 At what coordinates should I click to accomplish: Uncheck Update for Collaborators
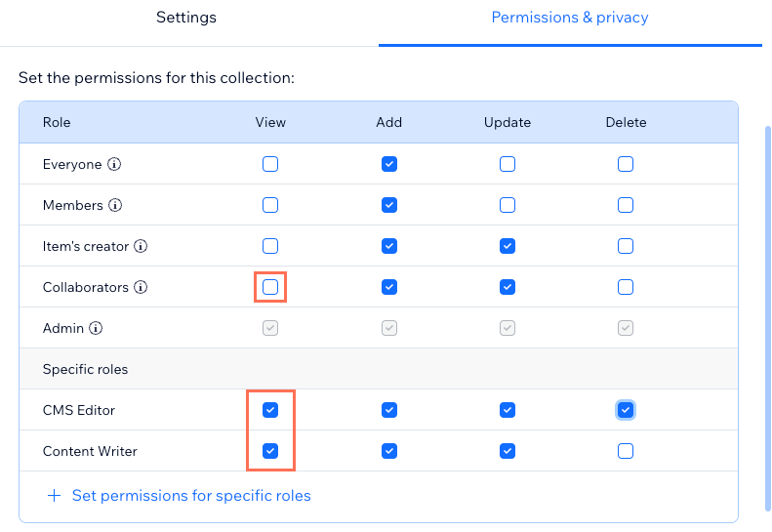508,287
